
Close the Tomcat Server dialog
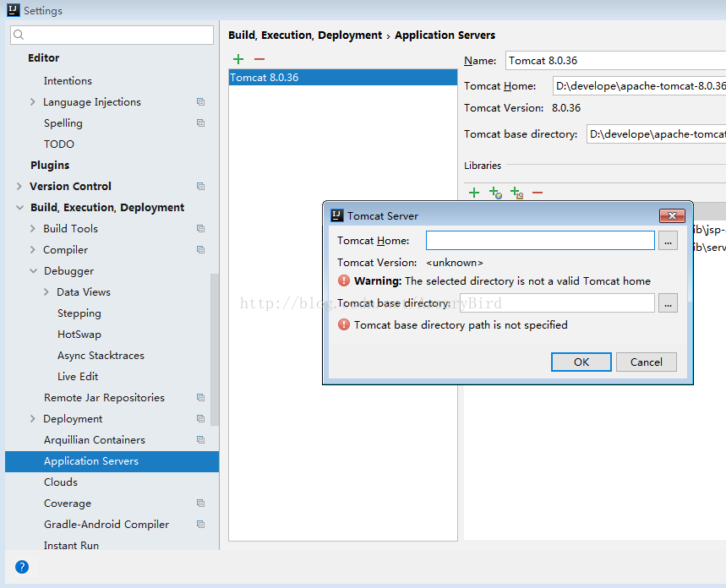(x=672, y=215)
